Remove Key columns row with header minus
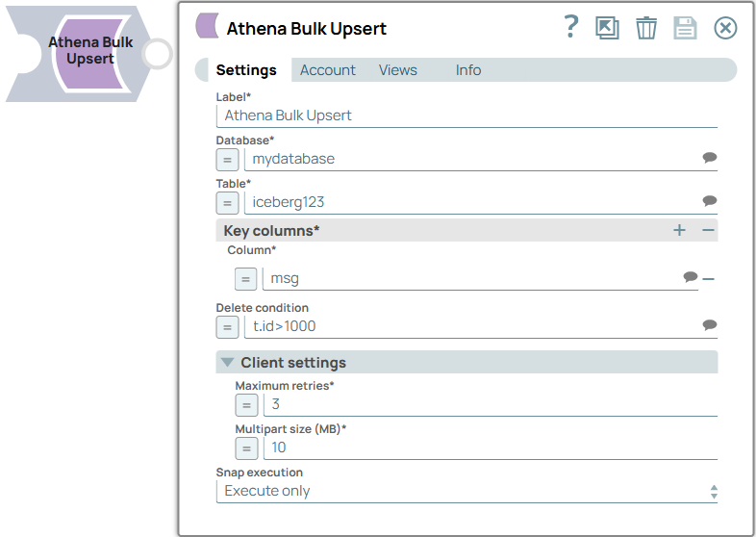The image size is (756, 537). click(x=708, y=230)
